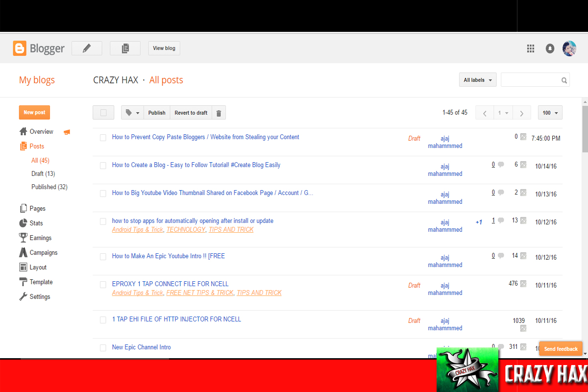Open Stats in the sidebar

coord(36,223)
